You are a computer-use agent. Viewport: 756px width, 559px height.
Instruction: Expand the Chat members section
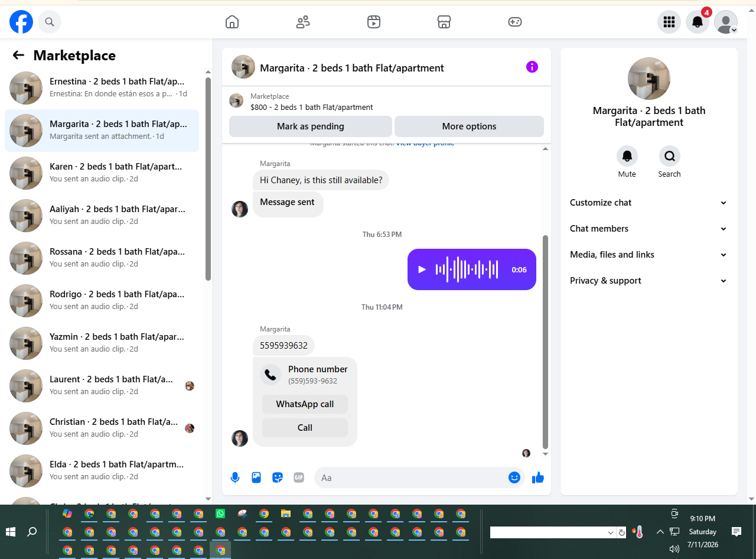649,229
